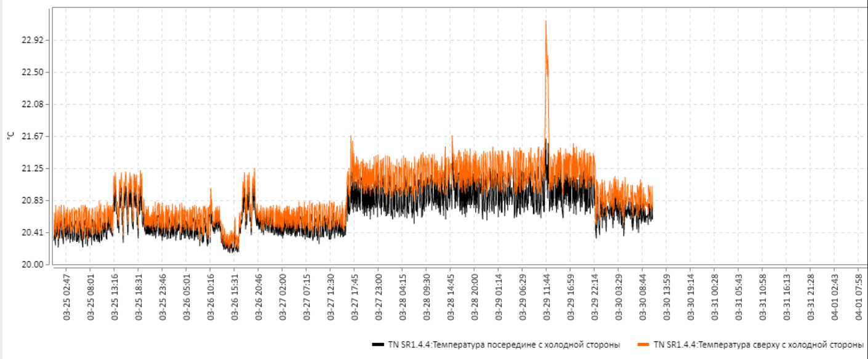The height and width of the screenshot is (359, 868).
Task: Select the 22.08 y-axis label
Action: [32, 104]
